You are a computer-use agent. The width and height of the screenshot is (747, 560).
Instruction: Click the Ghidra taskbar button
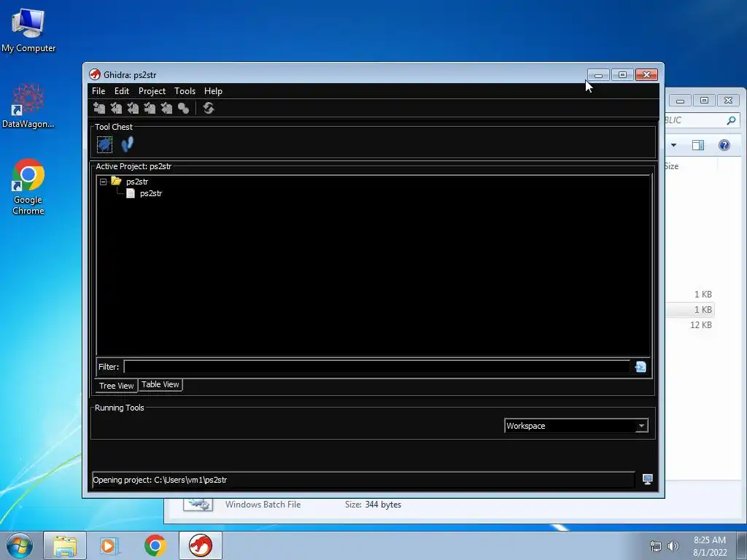[201, 545]
